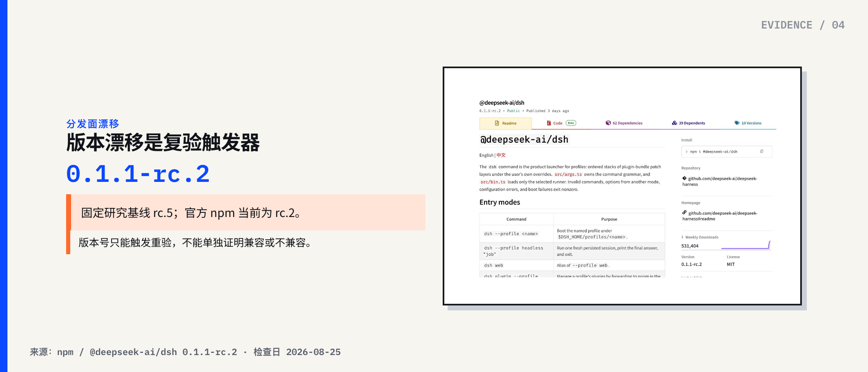Viewport: 868px width, 372px height.
Task: Click the chevron prompt in install command
Action: 687,152
